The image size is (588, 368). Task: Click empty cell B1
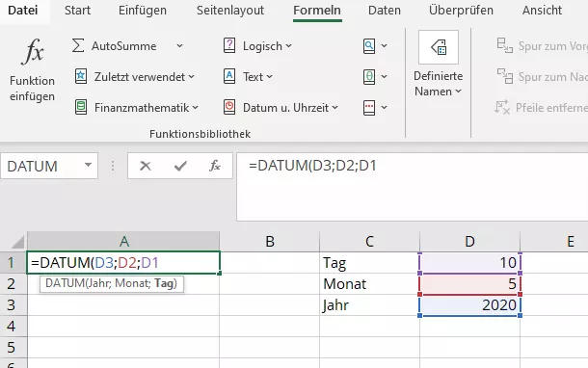269,263
